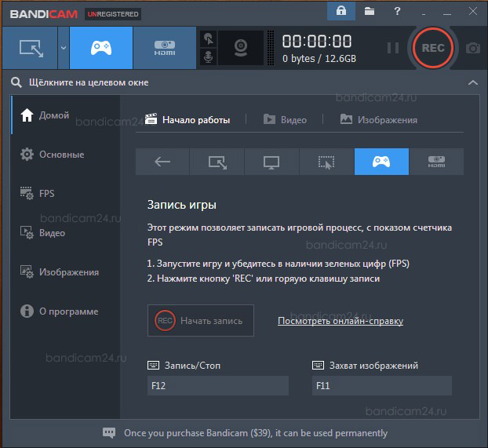The height and width of the screenshot is (448, 488).
Task: Select rectangle area mode icon in panel
Action: tap(217, 162)
